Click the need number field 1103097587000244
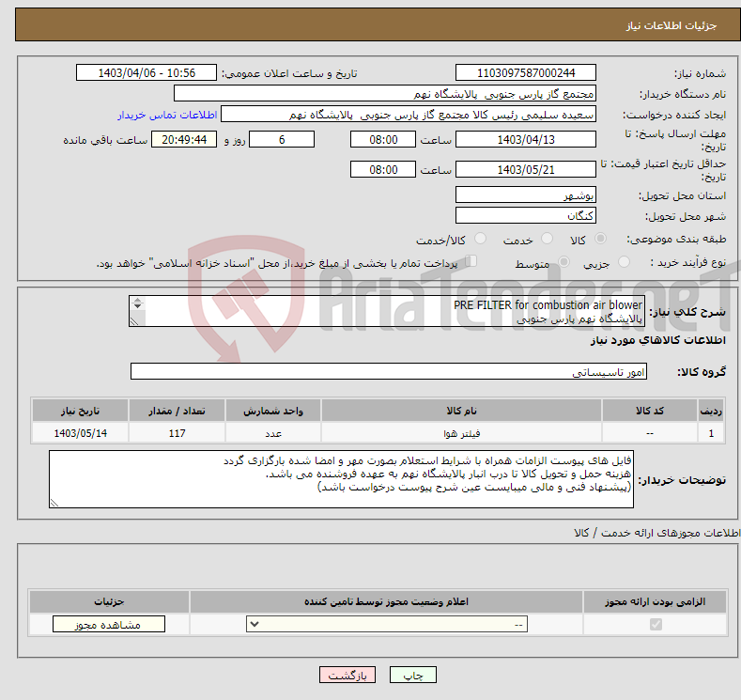 [x=526, y=72]
